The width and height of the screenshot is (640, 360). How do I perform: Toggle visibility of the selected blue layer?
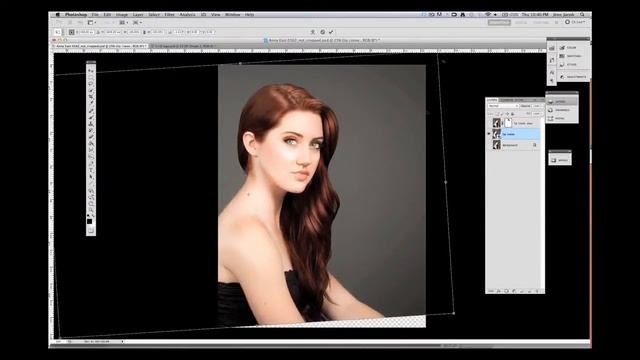pyautogui.click(x=489, y=134)
